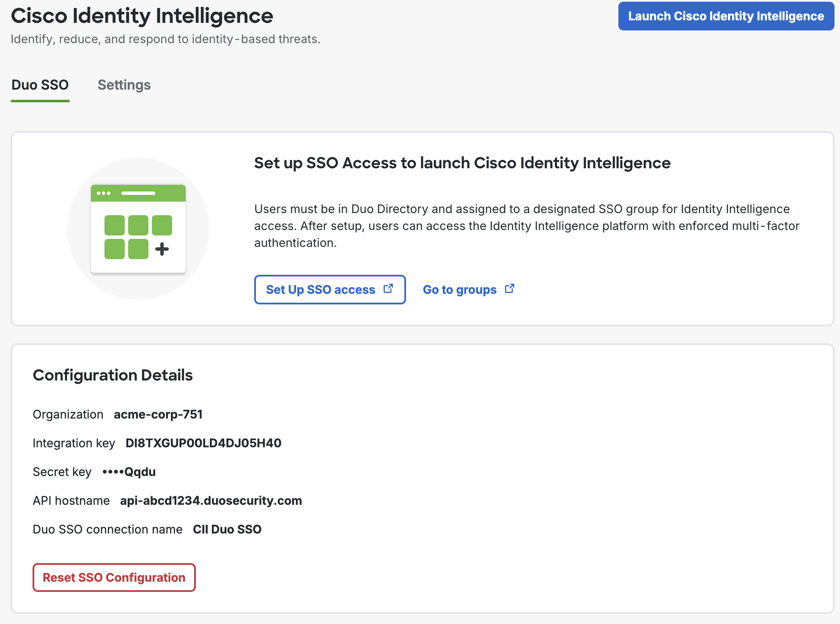Click the external link icon next to Go to groups
This screenshot has width=840, height=624.
click(510, 288)
